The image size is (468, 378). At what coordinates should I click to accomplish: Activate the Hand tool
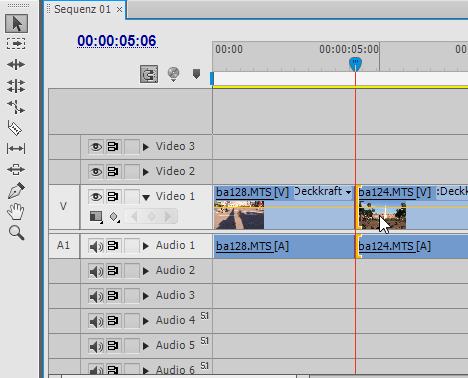[16, 211]
